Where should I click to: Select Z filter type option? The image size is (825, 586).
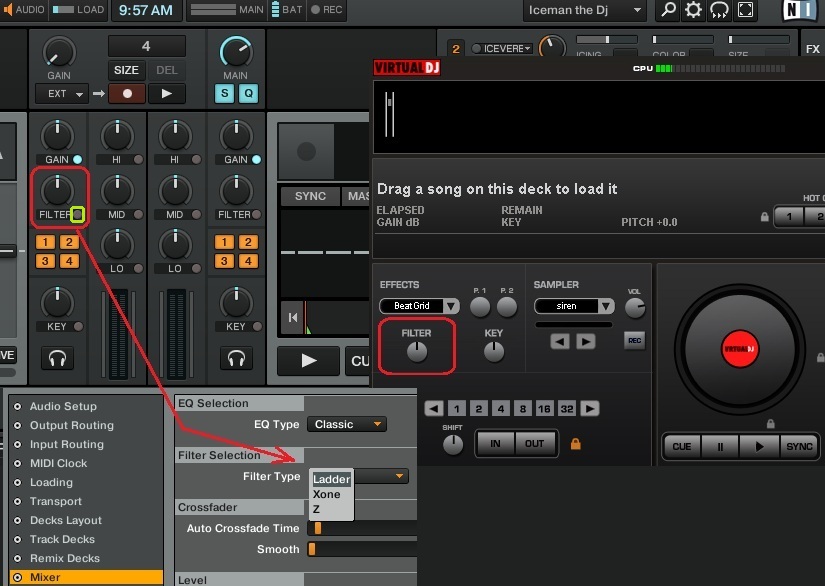(316, 509)
